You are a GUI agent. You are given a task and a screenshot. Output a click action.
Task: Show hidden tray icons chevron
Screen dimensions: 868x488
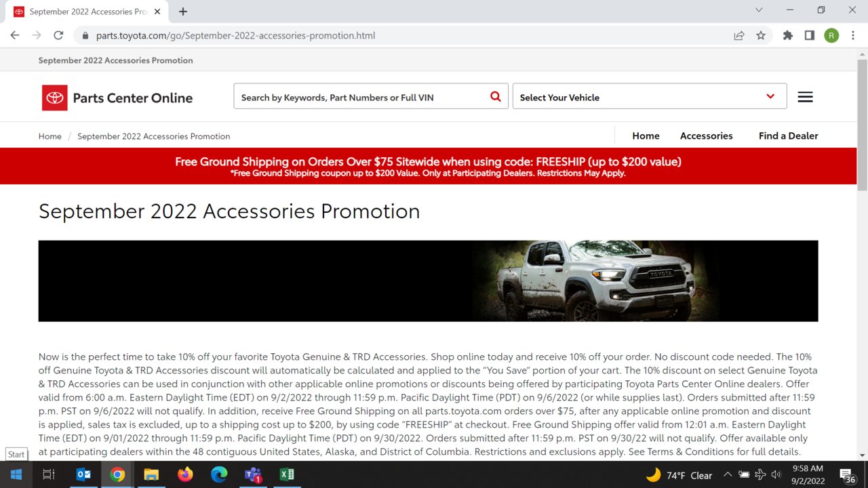(x=728, y=475)
